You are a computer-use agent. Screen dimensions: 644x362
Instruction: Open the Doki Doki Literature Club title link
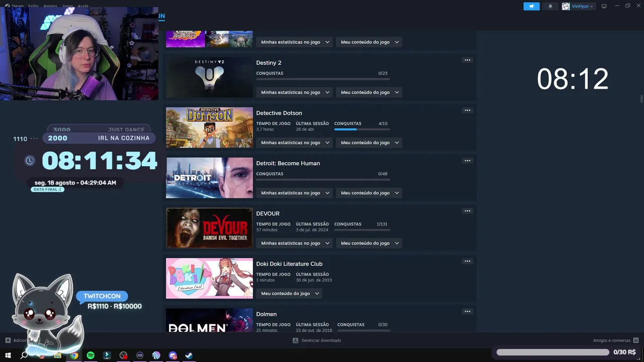pos(289,264)
